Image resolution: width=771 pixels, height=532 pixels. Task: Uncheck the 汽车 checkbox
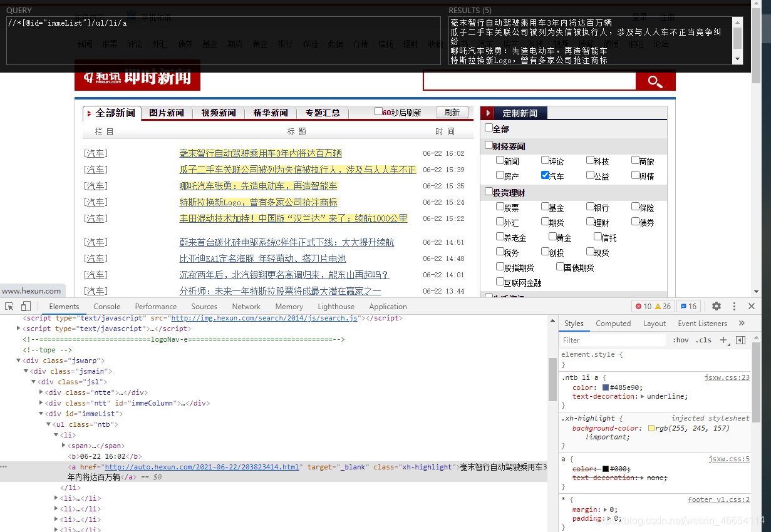point(546,175)
